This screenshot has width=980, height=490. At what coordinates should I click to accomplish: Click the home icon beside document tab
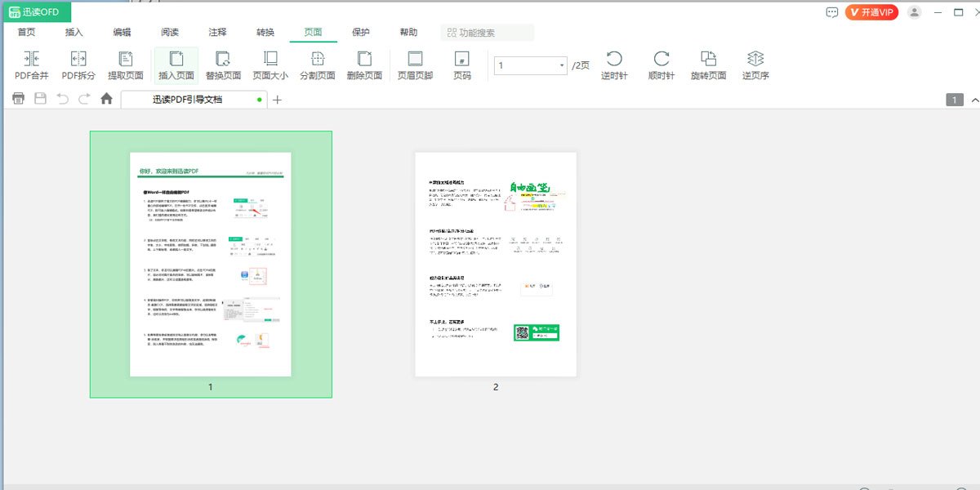click(x=106, y=99)
